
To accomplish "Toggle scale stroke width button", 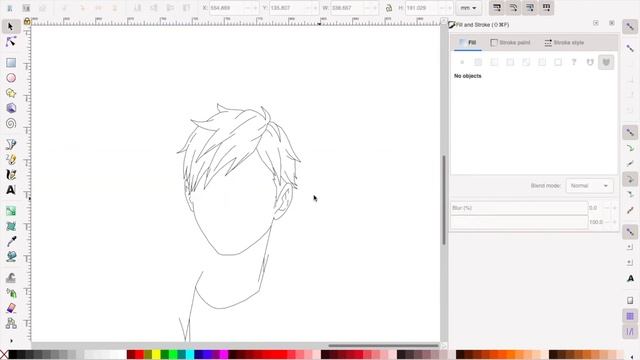I will coord(497,8).
